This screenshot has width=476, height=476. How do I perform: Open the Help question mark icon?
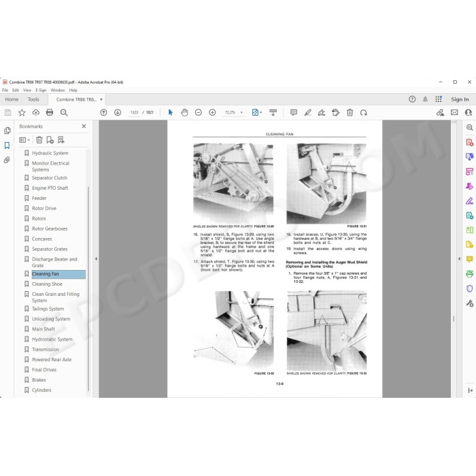click(412, 99)
